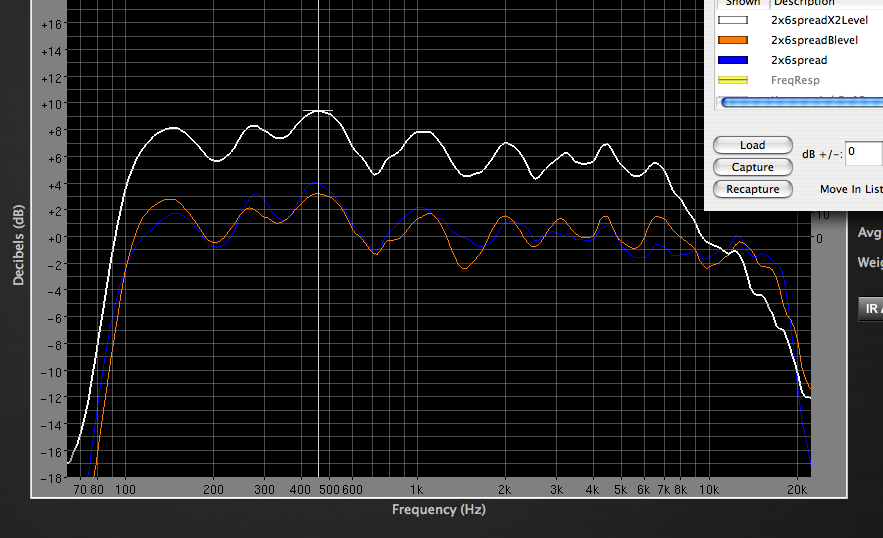The width and height of the screenshot is (883, 538).
Task: Click the -18 decibel axis tick label
Action: tap(51, 478)
